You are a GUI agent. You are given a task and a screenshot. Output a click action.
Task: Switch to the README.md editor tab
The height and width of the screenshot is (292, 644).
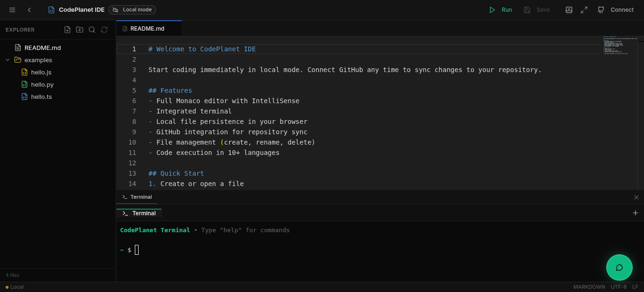pos(149,28)
